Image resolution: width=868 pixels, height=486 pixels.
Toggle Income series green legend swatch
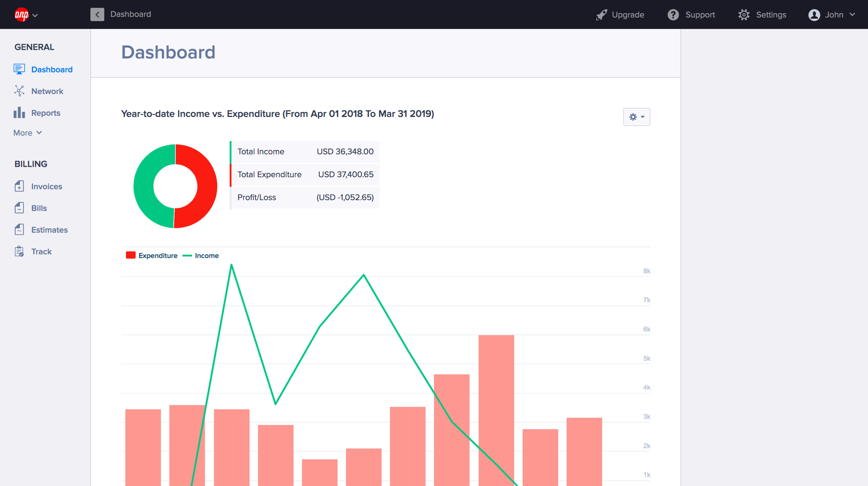tap(187, 256)
